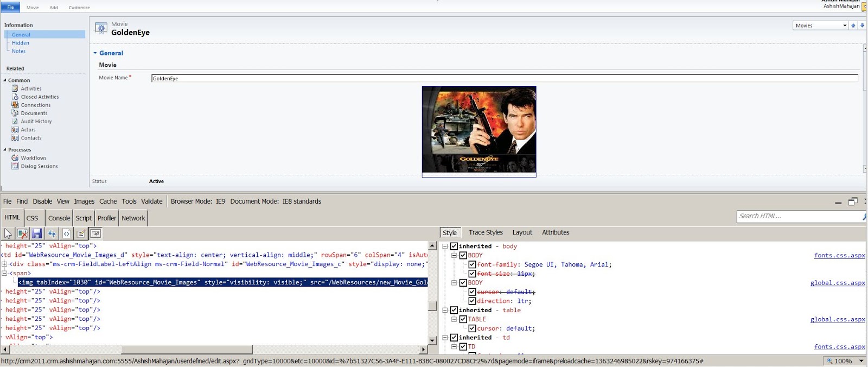
Task: Switch to the Layout pane tab
Action: coord(522,232)
